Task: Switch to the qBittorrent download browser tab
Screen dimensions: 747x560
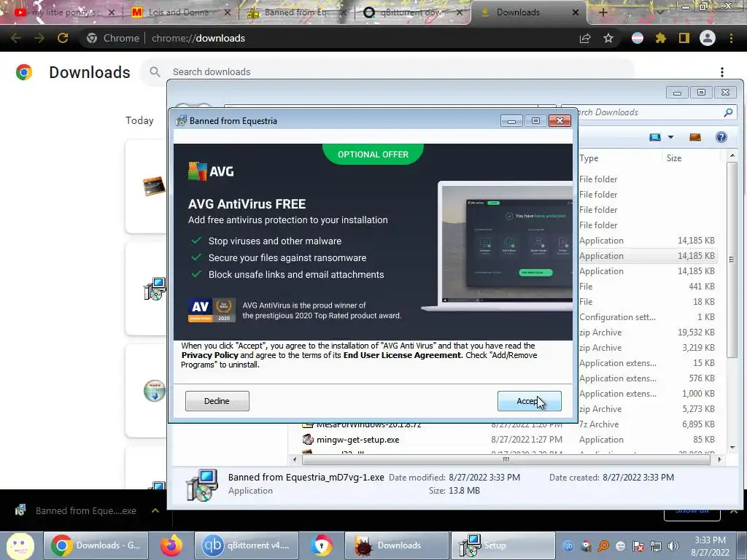Action: point(412,12)
